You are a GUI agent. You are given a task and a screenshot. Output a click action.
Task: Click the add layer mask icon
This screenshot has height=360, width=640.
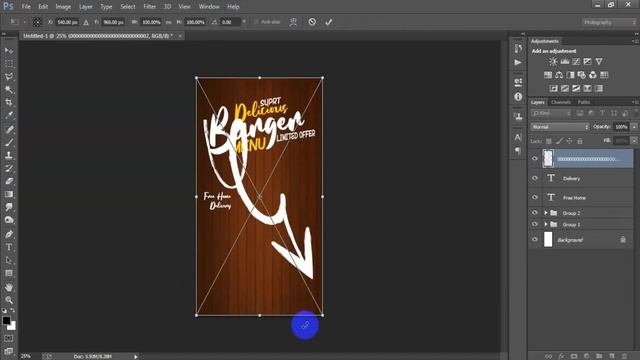coord(574,356)
